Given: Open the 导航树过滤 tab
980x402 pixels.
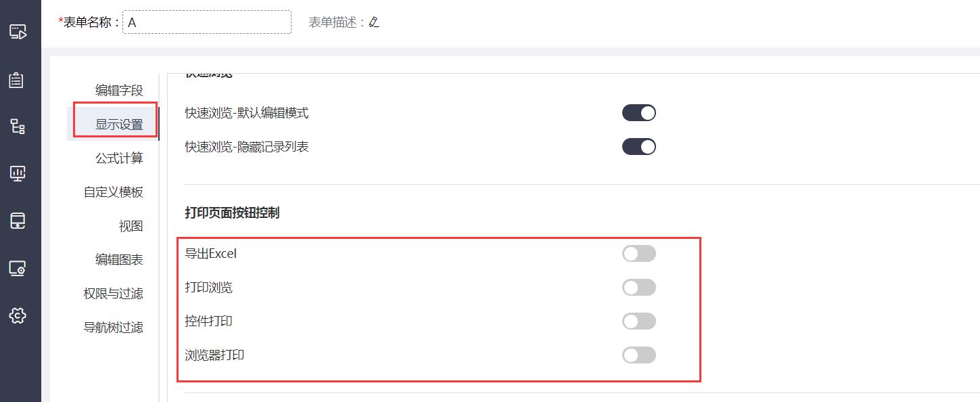Looking at the screenshot, I should (x=114, y=328).
